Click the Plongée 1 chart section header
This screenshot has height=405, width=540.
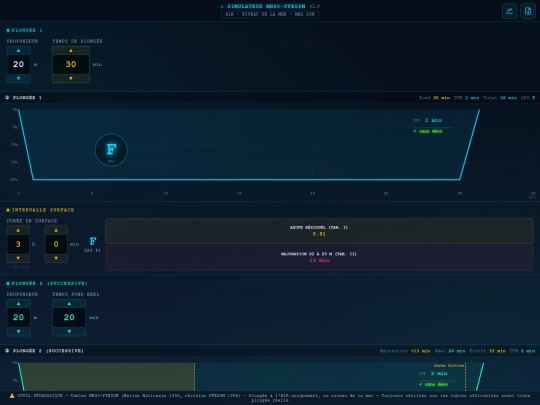(x=270, y=97)
